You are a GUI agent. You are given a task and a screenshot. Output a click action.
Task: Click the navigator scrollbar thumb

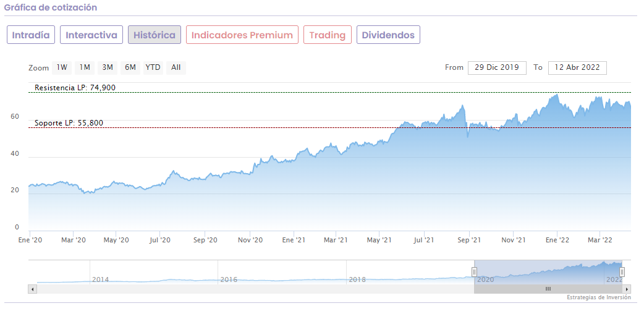click(x=548, y=289)
